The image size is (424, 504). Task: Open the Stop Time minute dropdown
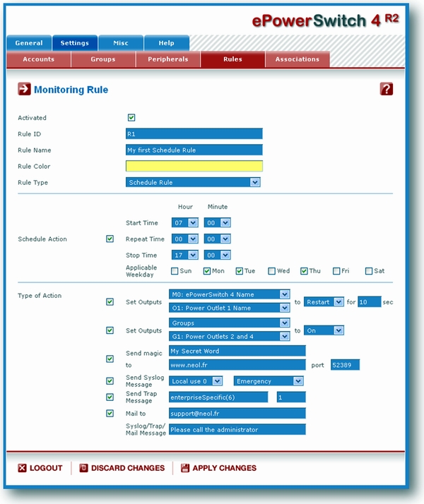click(217, 255)
